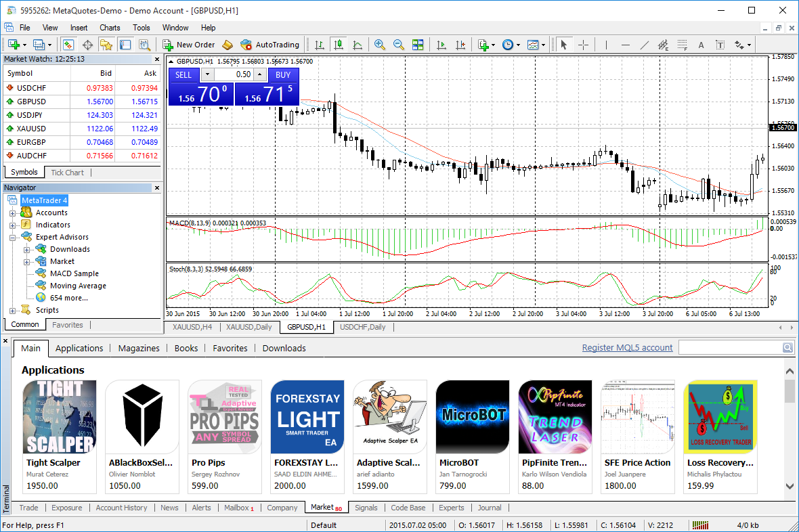Open the Charts menu

(110, 28)
